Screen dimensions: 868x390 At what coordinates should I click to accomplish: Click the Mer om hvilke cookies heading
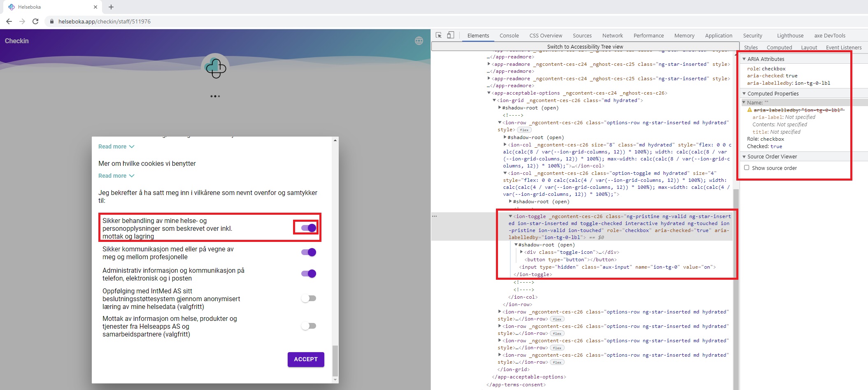pos(147,164)
